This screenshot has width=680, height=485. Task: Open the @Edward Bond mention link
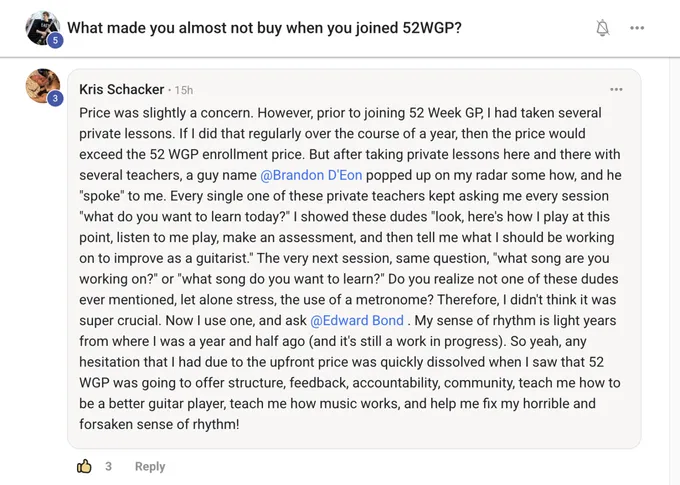tap(357, 320)
